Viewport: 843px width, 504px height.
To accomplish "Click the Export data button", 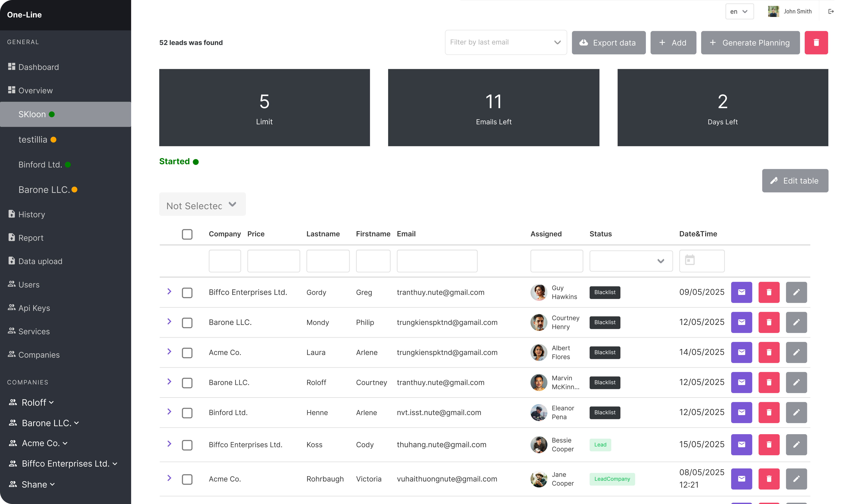I will (x=608, y=43).
